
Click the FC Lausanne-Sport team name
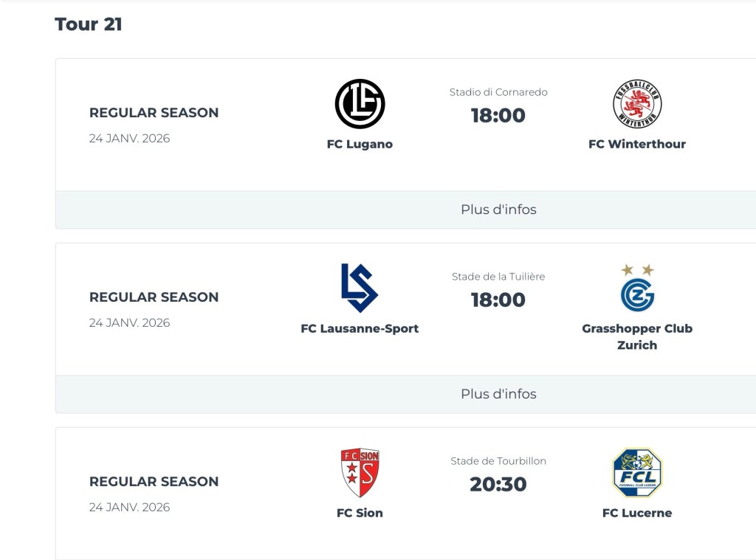click(360, 329)
